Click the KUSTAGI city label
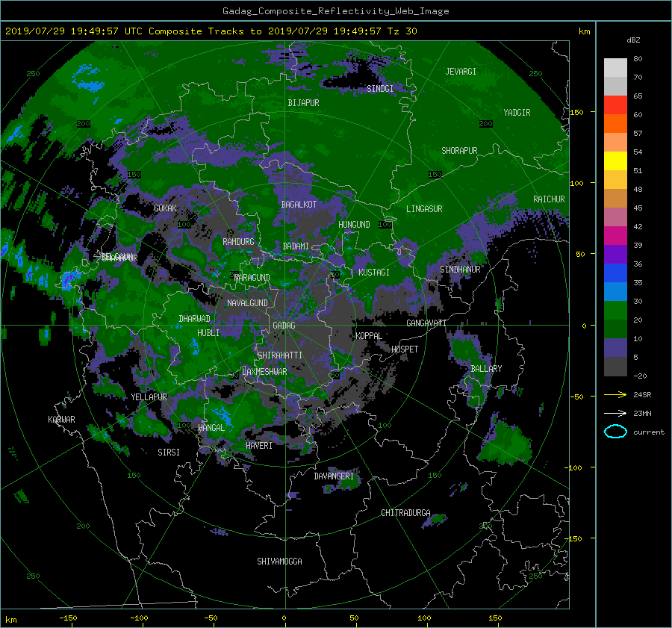672x628 pixels. pyautogui.click(x=374, y=273)
